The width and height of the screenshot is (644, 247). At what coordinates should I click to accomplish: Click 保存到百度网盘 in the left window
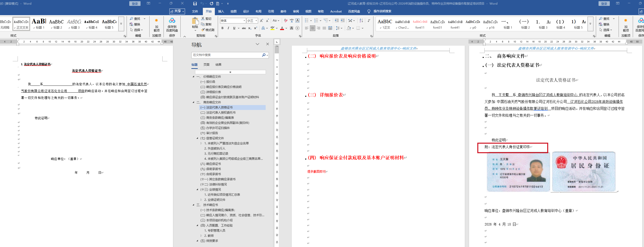172,25
